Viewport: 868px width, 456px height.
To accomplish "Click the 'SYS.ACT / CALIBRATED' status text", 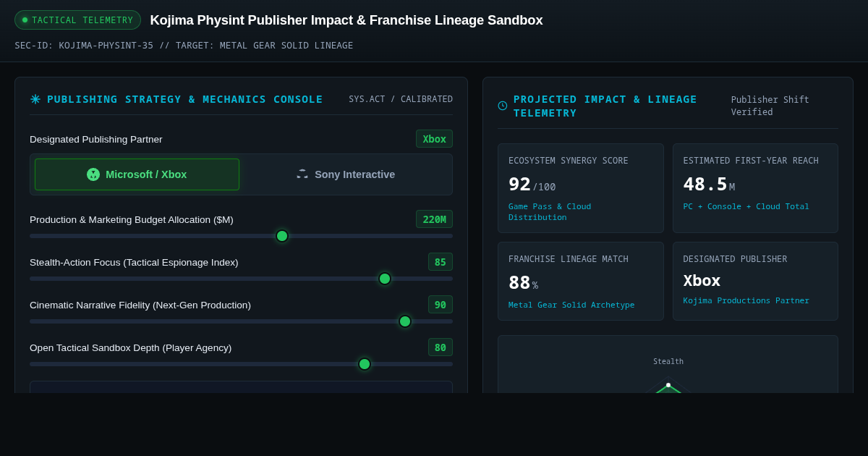I will [x=401, y=99].
